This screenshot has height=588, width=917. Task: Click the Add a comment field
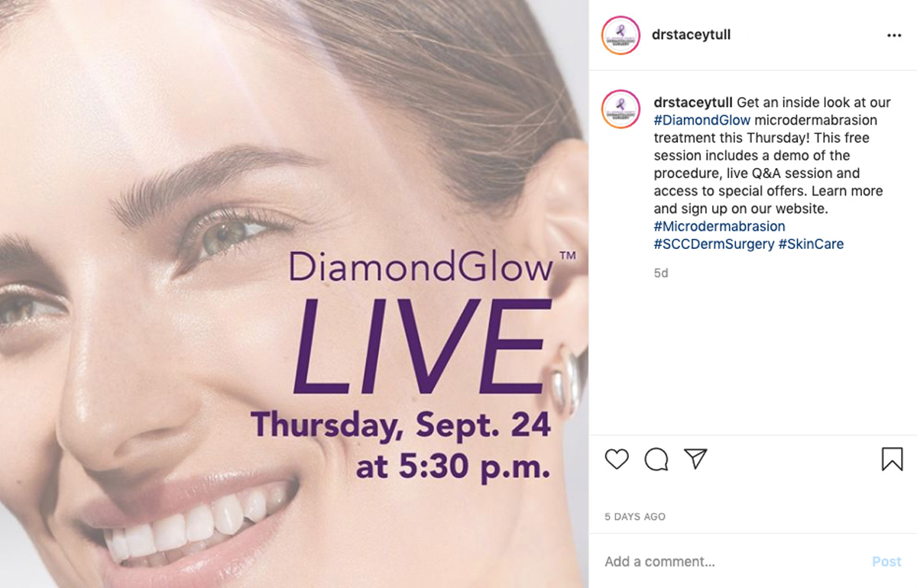734,561
